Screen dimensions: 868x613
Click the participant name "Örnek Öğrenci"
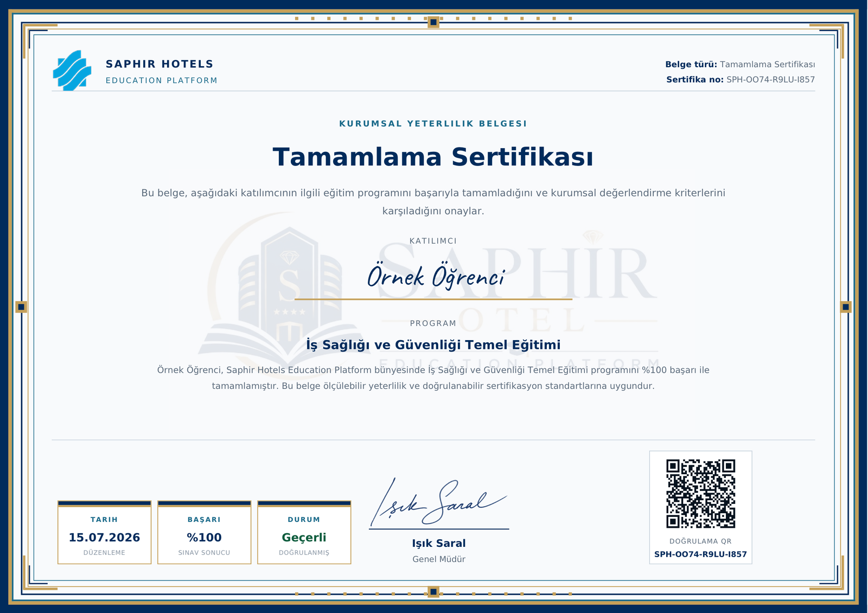click(x=436, y=276)
